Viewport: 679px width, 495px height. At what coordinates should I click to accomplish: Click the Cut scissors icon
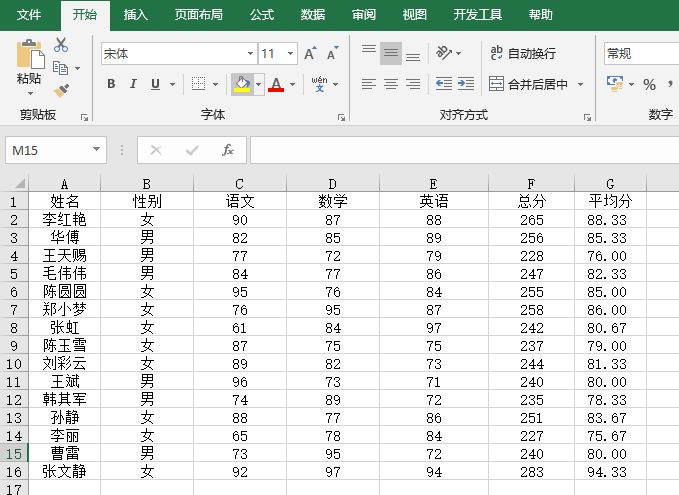[x=61, y=45]
